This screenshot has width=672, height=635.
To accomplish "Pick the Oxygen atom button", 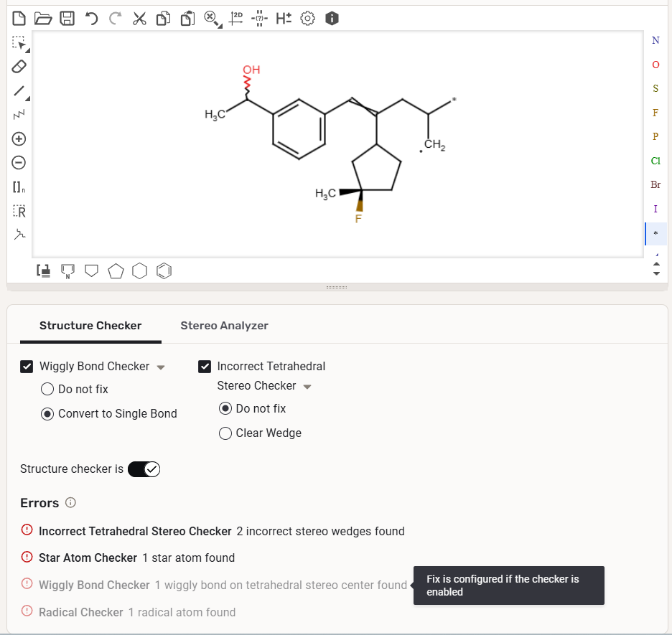I will (655, 65).
